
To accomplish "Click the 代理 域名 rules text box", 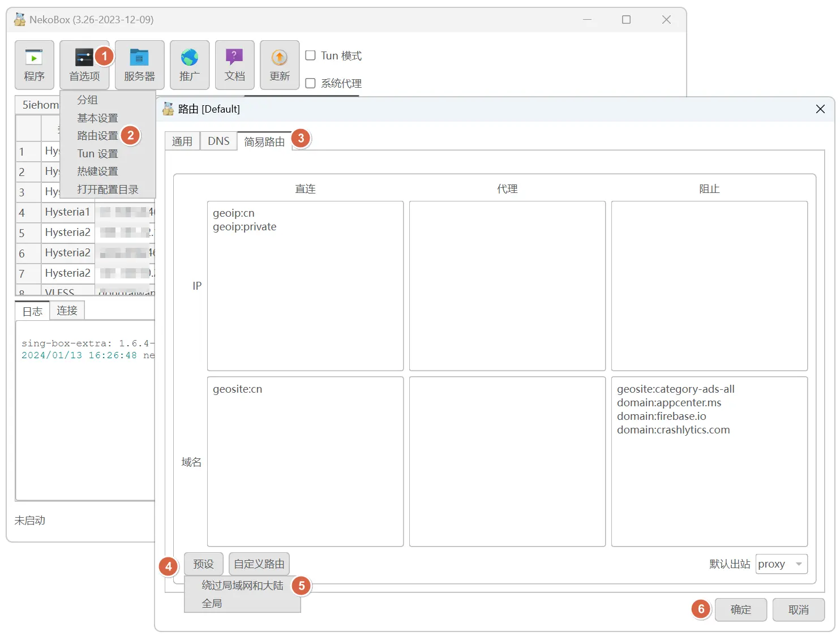I will 507,462.
